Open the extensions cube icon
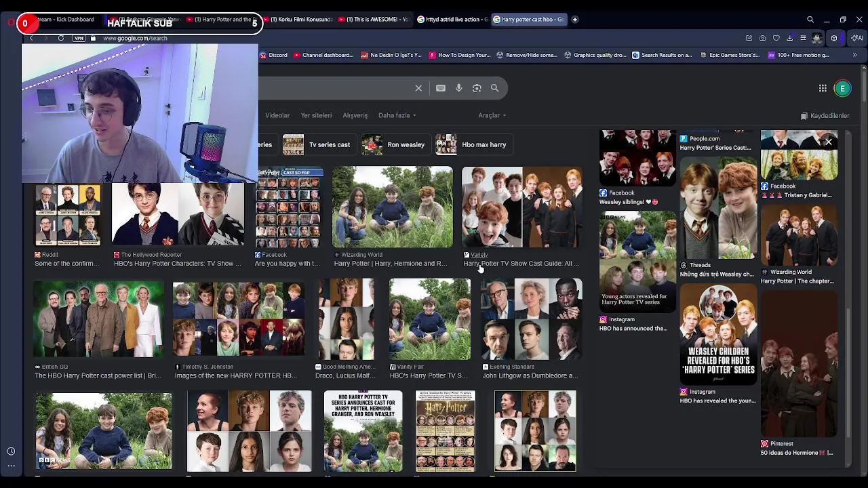868x488 pixels. [x=834, y=38]
